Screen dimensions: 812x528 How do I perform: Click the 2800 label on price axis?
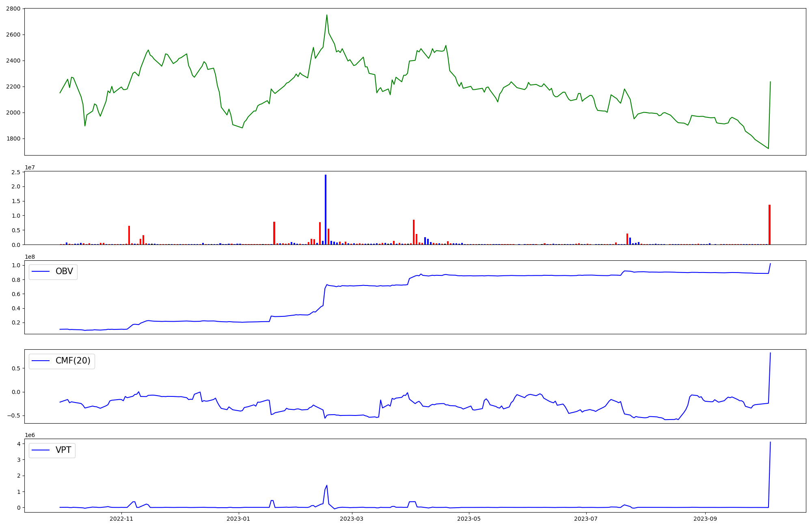[x=13, y=9]
